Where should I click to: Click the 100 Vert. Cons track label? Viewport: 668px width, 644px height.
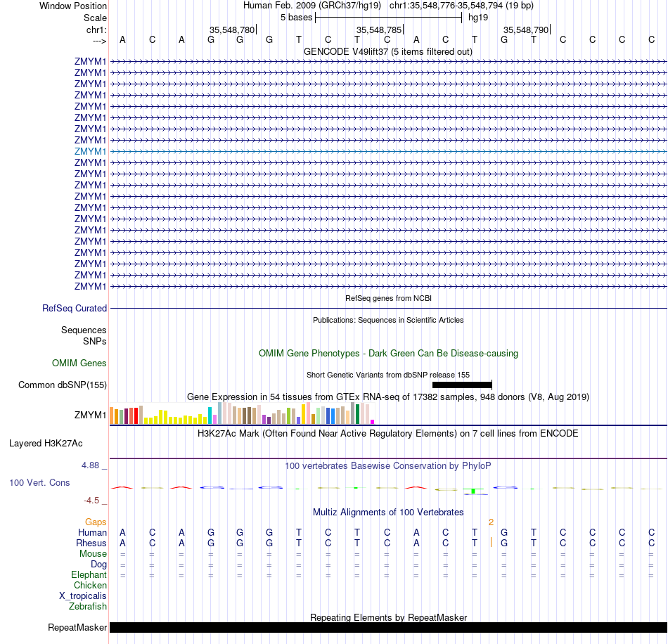coord(39,482)
